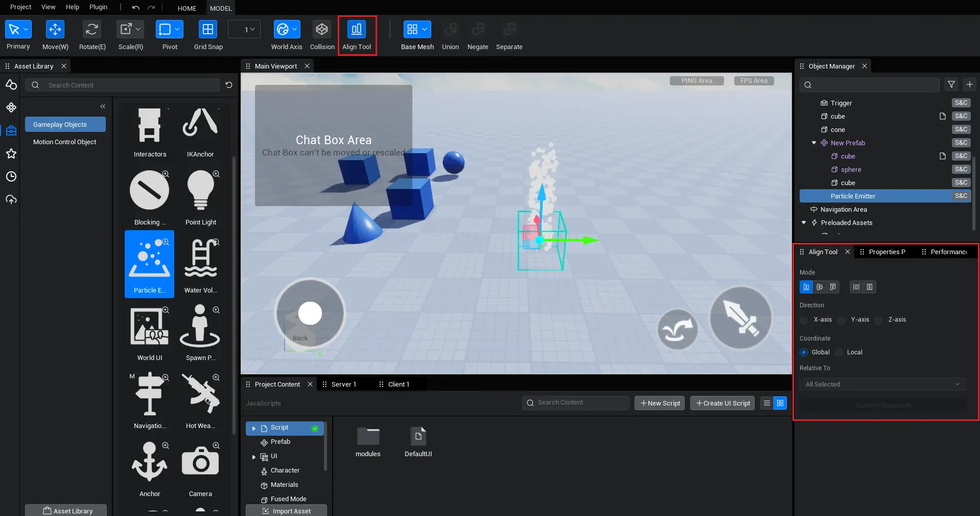980x516 pixels.
Task: Open the Primary selection dropdown arrow
Action: (x=26, y=29)
